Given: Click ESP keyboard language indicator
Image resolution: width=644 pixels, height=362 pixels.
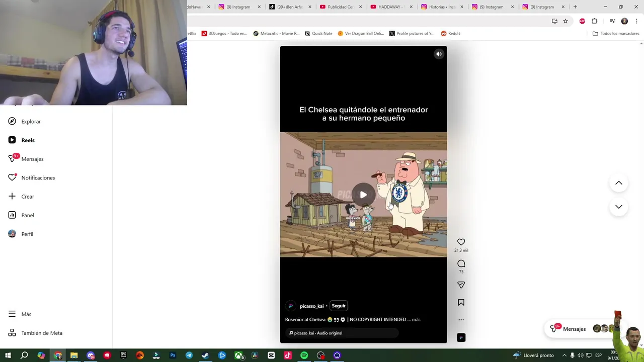Looking at the screenshot, I should tap(599, 355).
